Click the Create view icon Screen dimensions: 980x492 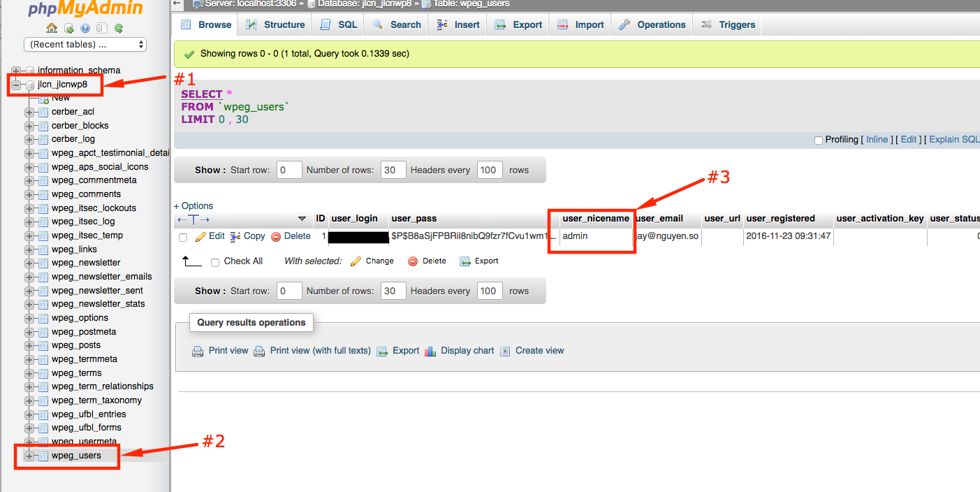(x=505, y=352)
